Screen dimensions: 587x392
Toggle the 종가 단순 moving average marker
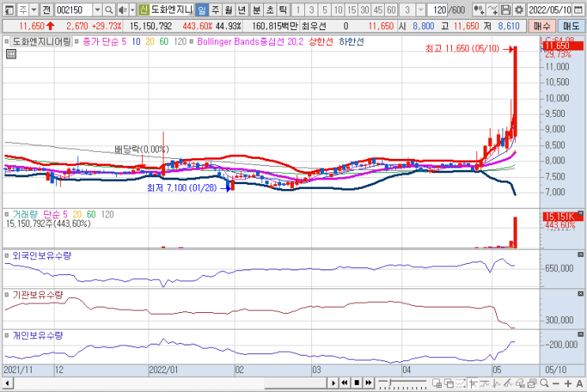pyautogui.click(x=77, y=42)
